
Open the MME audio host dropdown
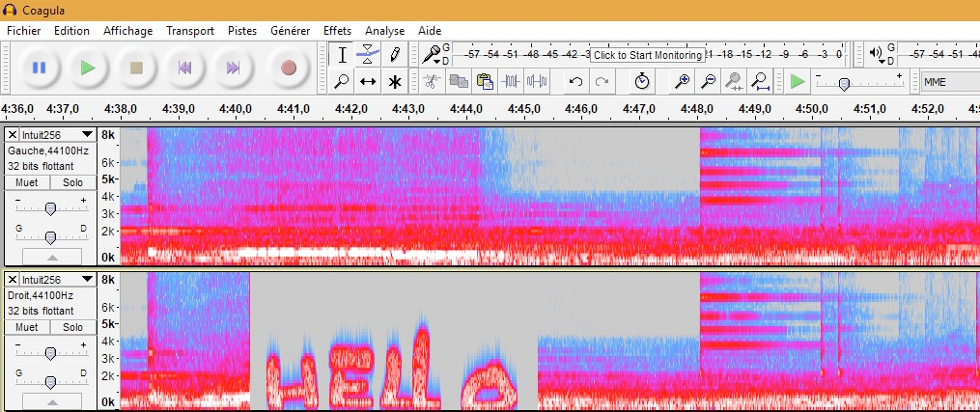(950, 82)
